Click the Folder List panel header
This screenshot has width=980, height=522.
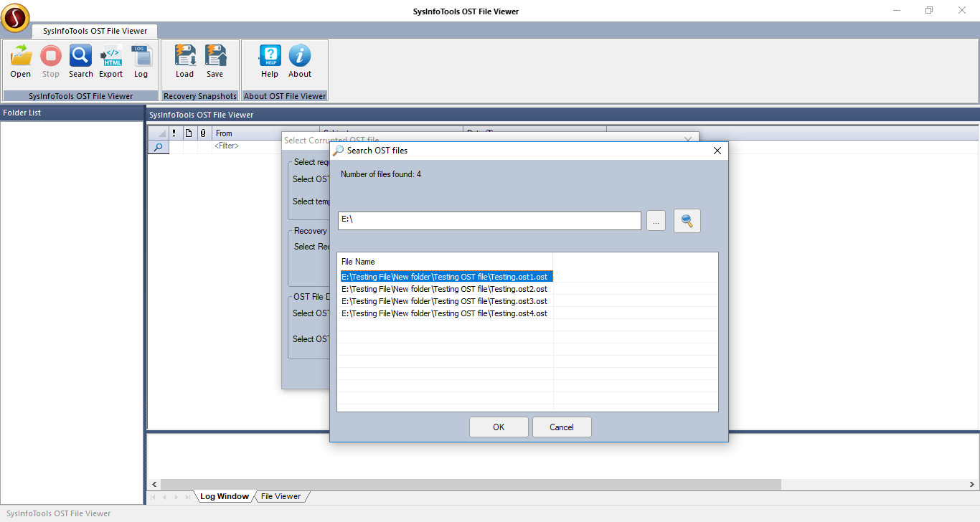click(x=72, y=113)
